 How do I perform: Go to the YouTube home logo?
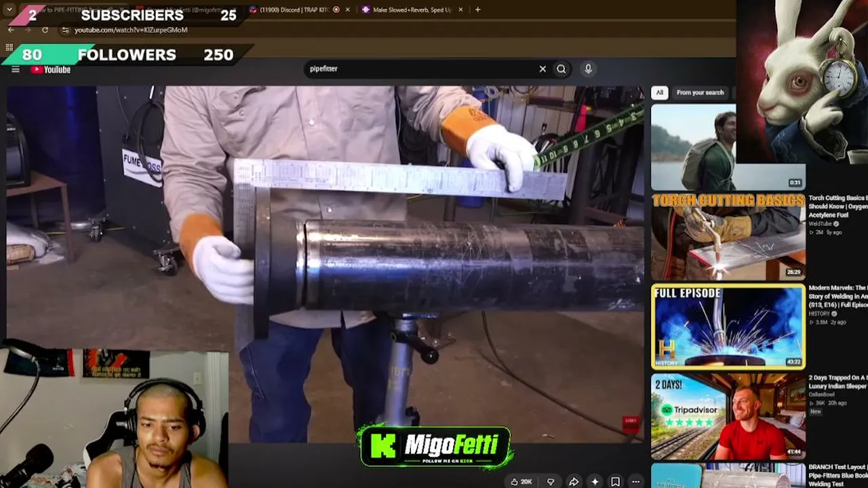pos(51,69)
